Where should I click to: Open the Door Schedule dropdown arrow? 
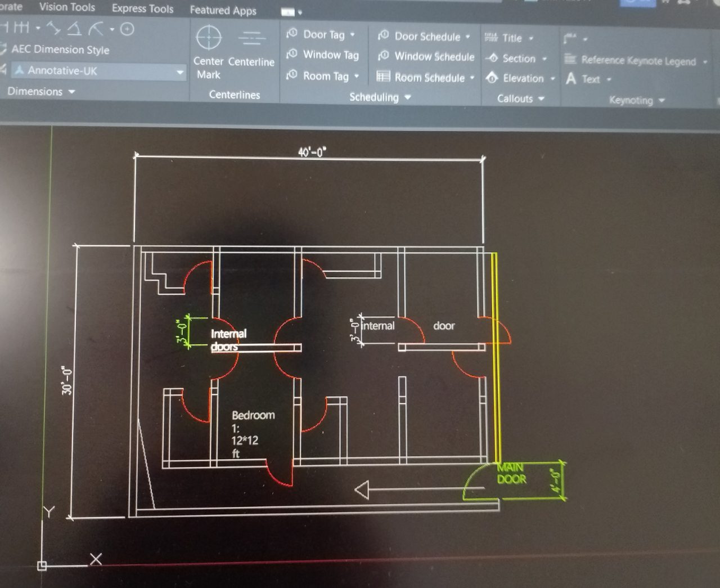pos(467,37)
